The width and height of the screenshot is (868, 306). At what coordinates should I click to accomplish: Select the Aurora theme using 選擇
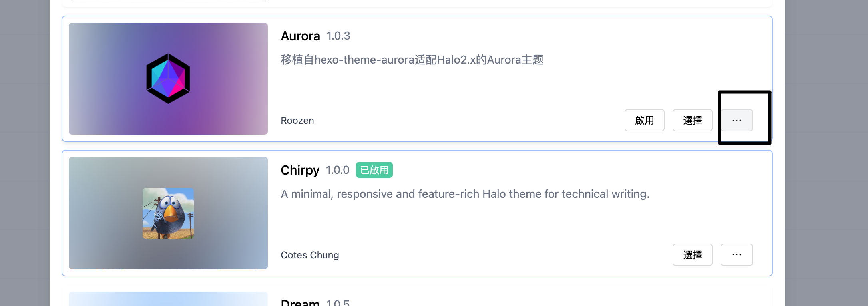coord(693,120)
